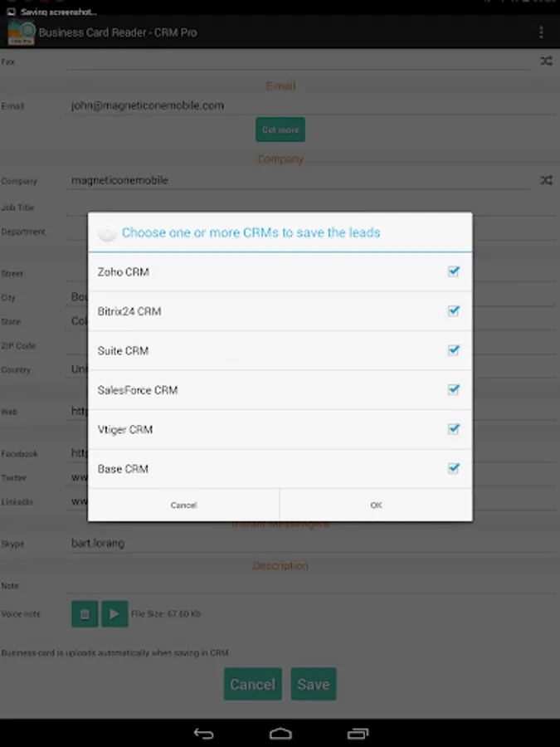Image resolution: width=560 pixels, height=747 pixels.
Task: Click into the empty Note field
Action: point(311,585)
